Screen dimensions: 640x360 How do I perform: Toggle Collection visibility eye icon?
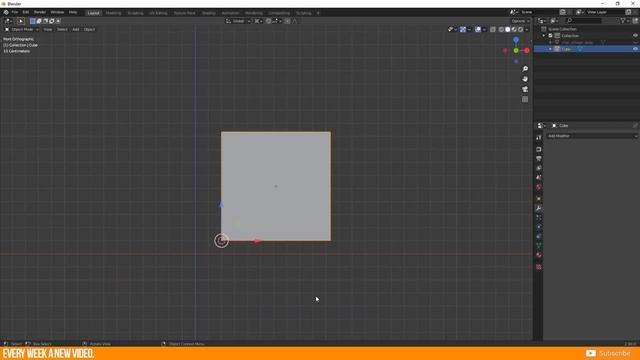635,36
